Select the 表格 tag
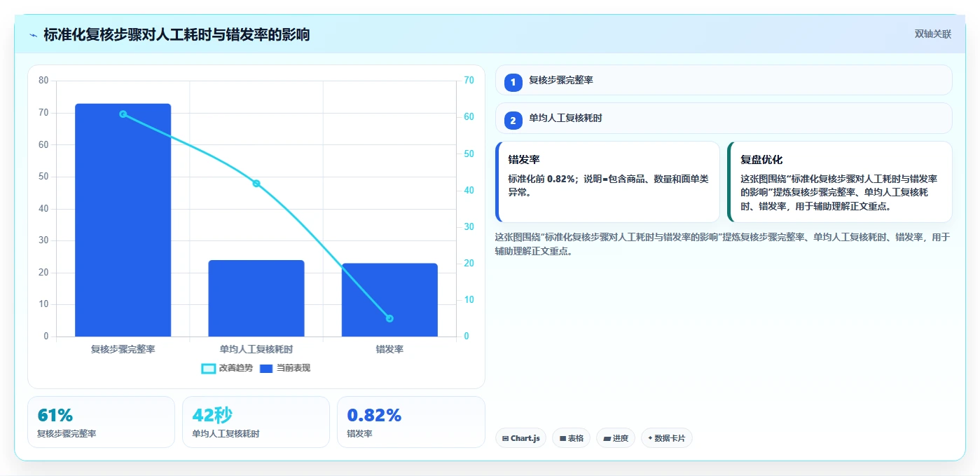Image resolution: width=980 pixels, height=476 pixels. tap(571, 438)
